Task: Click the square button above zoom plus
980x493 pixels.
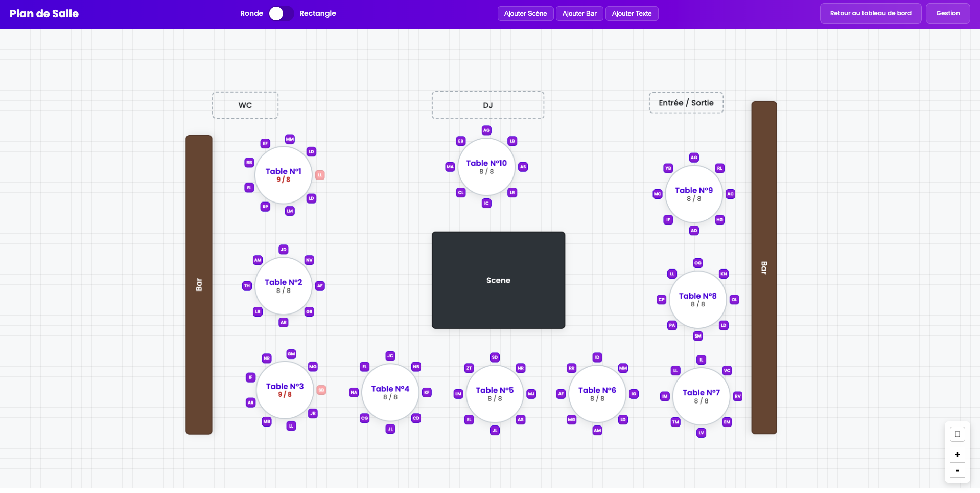Action: pyautogui.click(x=957, y=434)
